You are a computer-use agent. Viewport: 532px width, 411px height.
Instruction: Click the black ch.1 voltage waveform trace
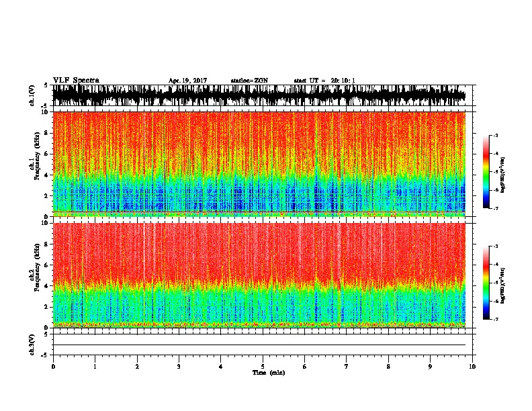pyautogui.click(x=259, y=95)
